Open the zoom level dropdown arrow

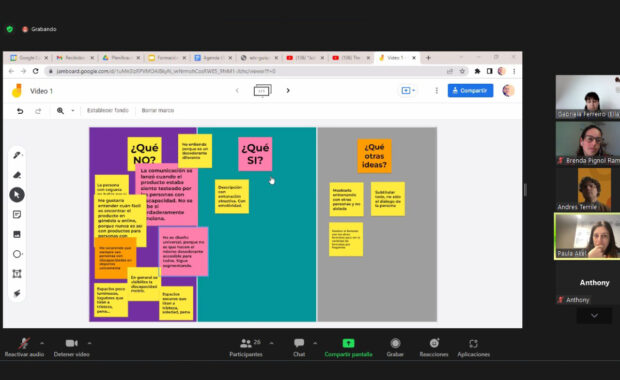[73, 111]
